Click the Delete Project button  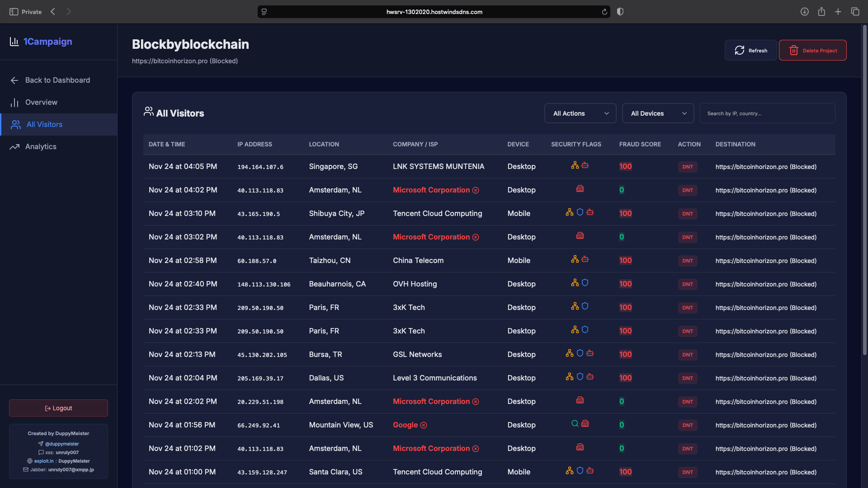coord(812,50)
